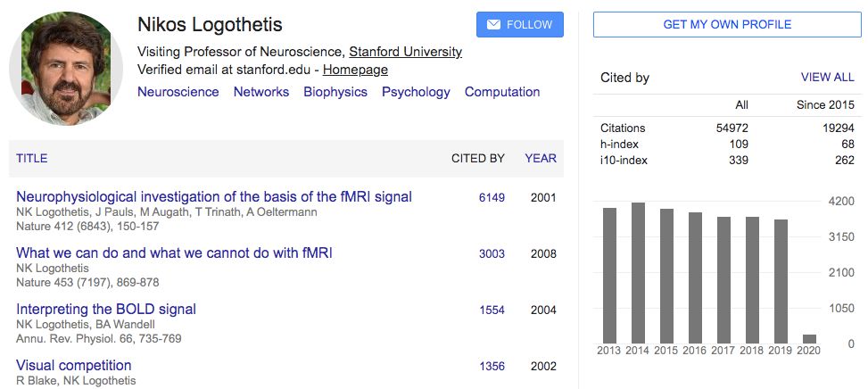This screenshot has width=868, height=389.
Task: Sort publications by Cited By column
Action: 478,159
